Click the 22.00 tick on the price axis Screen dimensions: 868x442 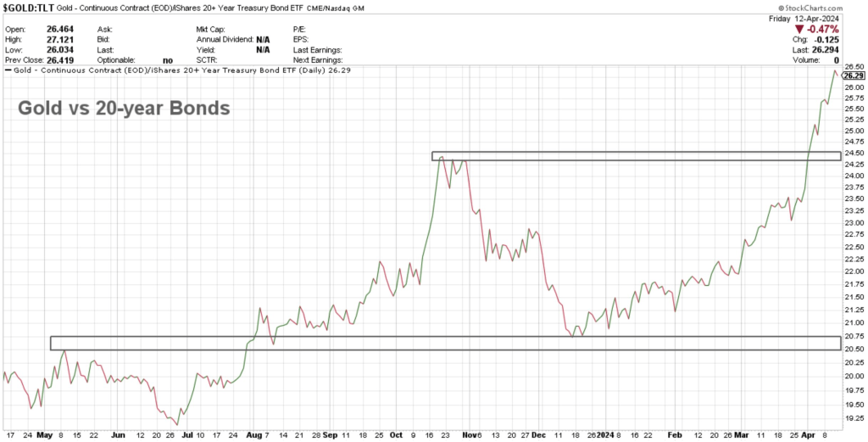pyautogui.click(x=854, y=271)
